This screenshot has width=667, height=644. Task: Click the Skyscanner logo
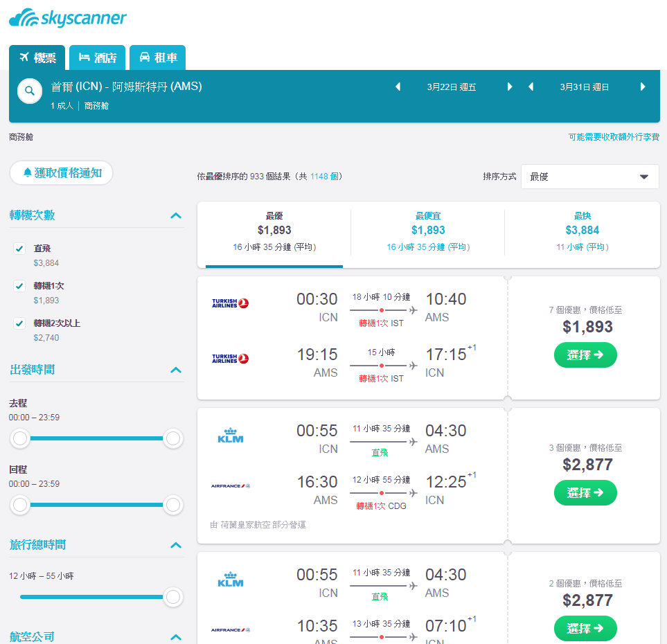click(x=68, y=18)
